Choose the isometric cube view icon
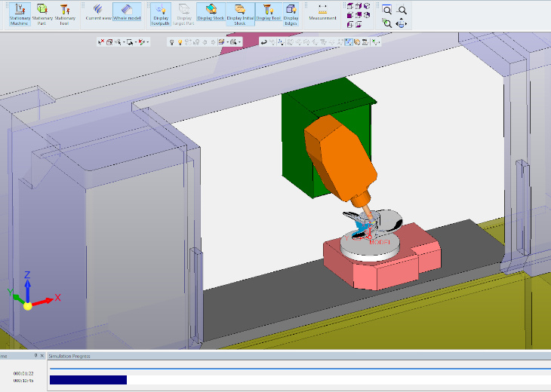 (x=350, y=6)
